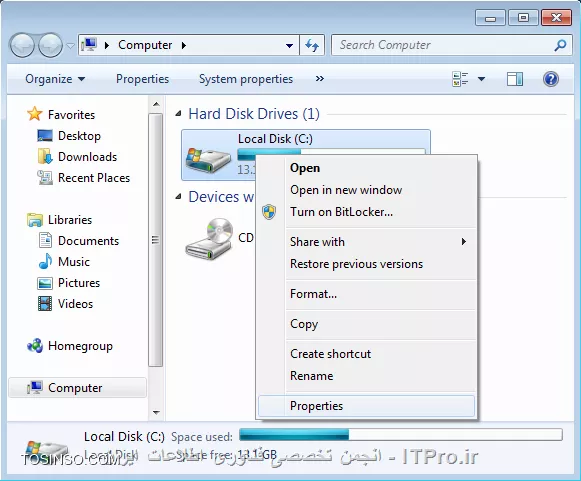
Task: Click System properties in toolbar
Action: point(246,79)
